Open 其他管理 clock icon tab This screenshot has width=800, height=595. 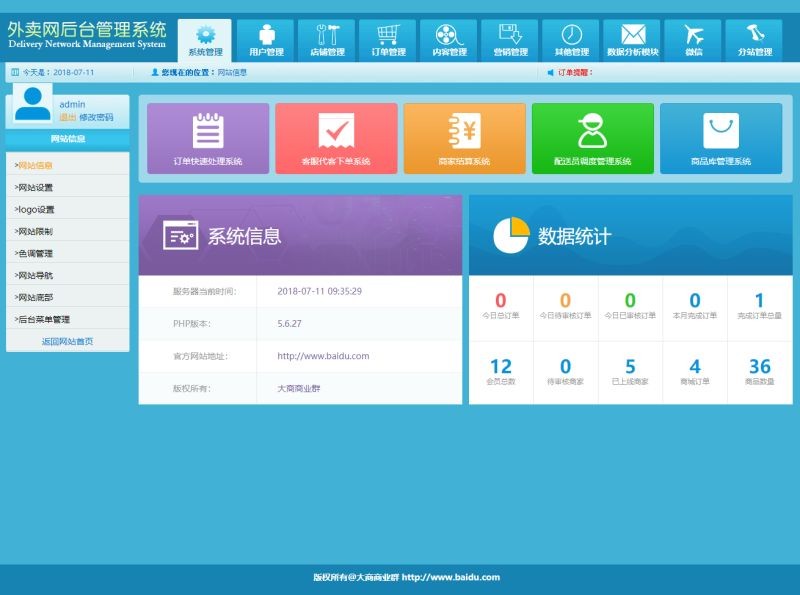pyautogui.click(x=571, y=40)
